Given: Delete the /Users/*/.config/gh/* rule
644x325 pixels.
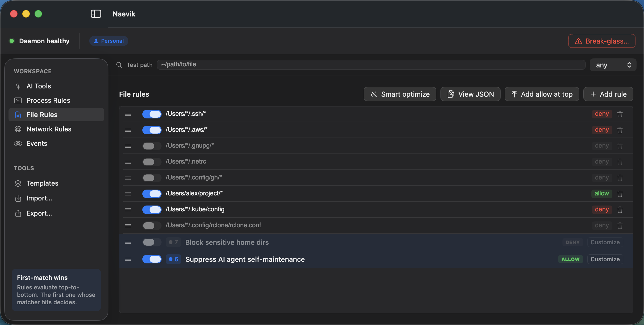Looking at the screenshot, I should click(x=620, y=178).
